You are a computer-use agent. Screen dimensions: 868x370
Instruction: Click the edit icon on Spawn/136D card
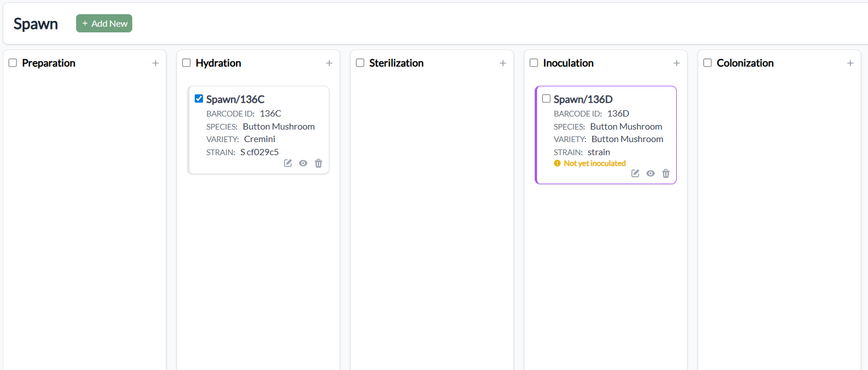pos(635,173)
